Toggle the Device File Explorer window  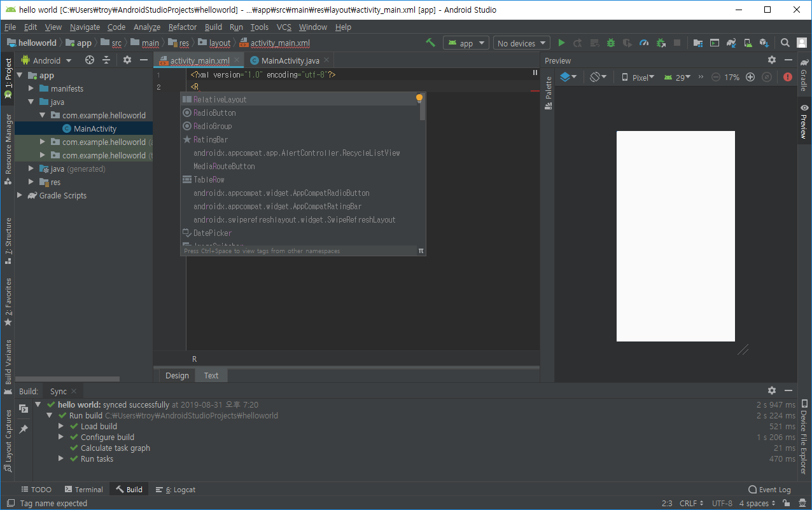coord(804,436)
